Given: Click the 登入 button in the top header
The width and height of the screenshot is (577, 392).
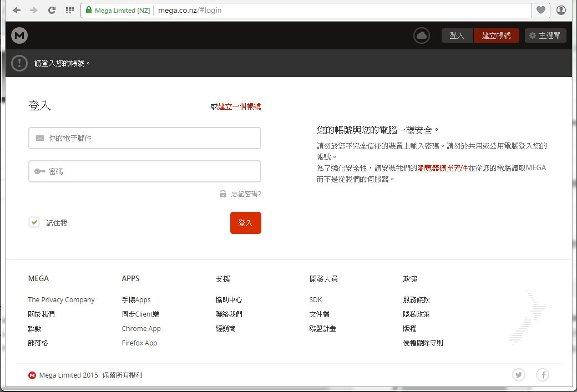Looking at the screenshot, I should (457, 35).
